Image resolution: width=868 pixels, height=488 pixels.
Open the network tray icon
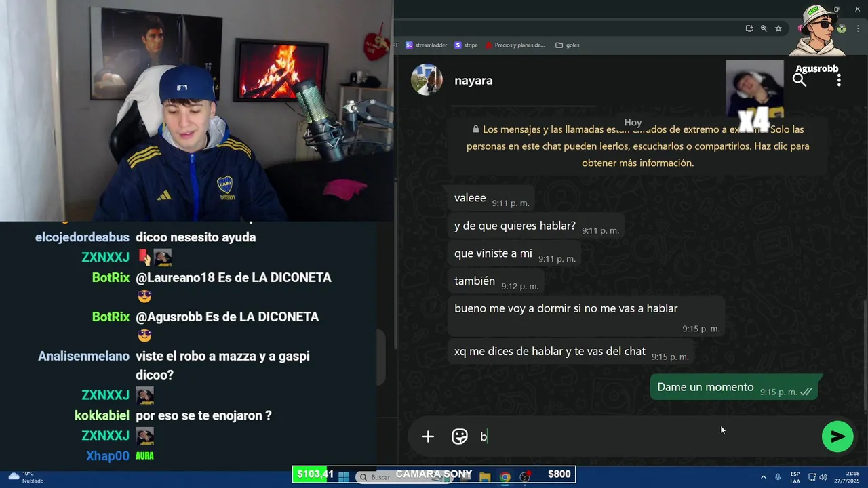812,477
